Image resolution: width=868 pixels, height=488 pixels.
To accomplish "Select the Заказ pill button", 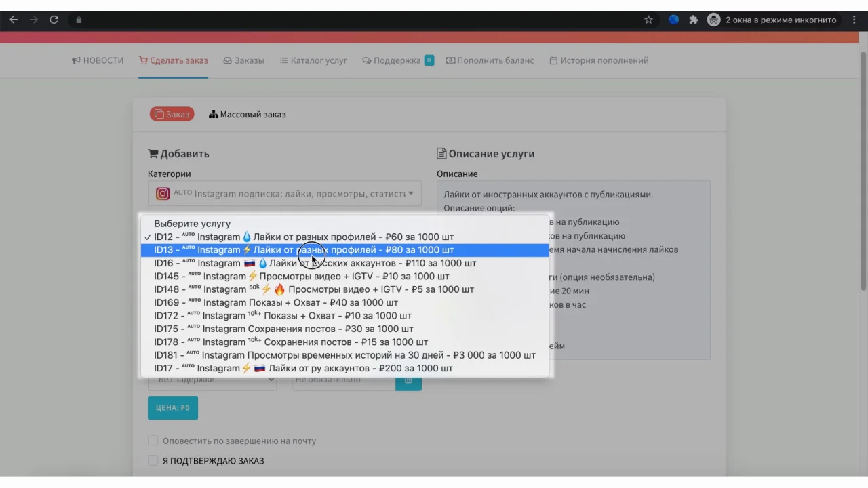I will coord(172,114).
